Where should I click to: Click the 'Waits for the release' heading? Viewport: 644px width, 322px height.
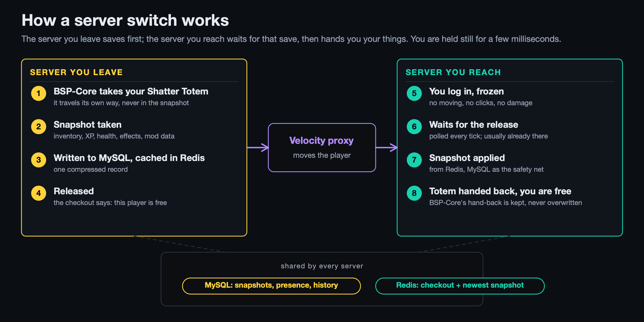[474, 125]
